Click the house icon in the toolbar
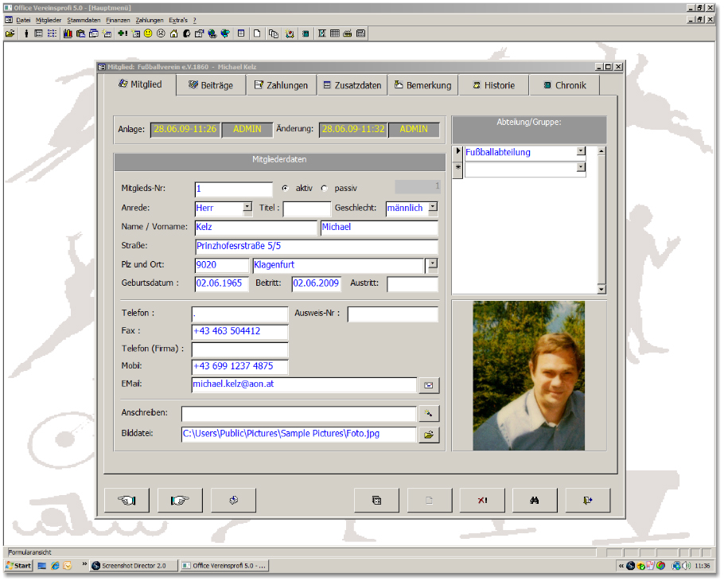 coord(173,33)
